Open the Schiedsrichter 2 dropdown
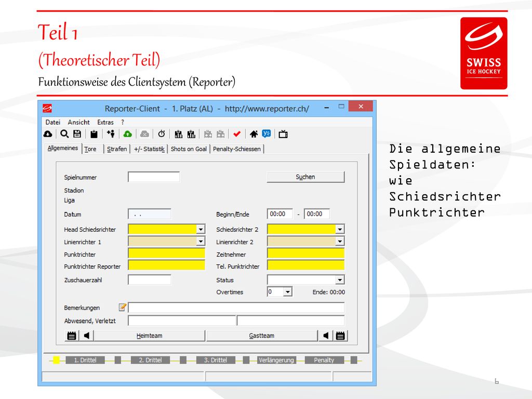Image resolution: width=532 pixels, height=399 pixels. point(340,229)
